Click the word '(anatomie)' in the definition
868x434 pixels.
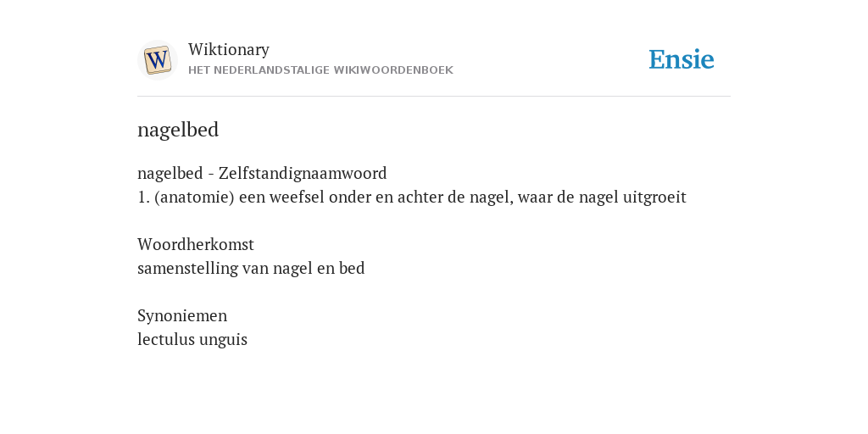(x=194, y=197)
